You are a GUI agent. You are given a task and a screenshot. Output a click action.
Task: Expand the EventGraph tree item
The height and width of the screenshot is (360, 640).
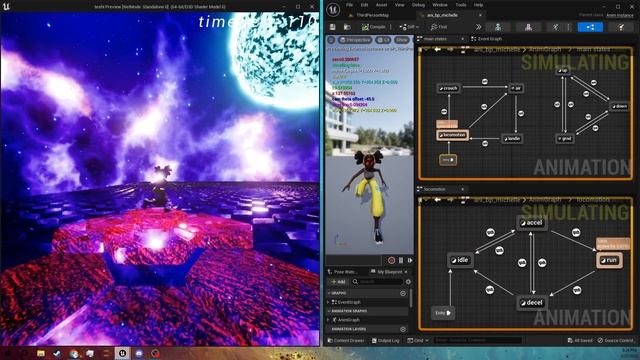[x=329, y=302]
